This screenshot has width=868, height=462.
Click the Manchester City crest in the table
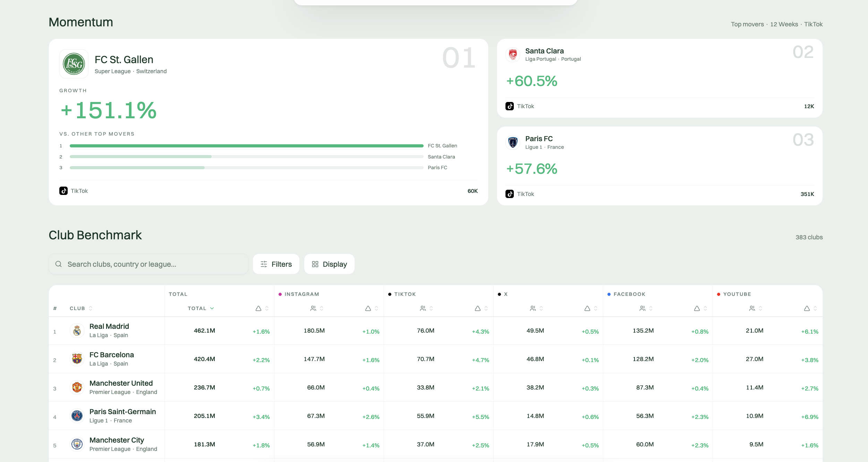(x=77, y=444)
